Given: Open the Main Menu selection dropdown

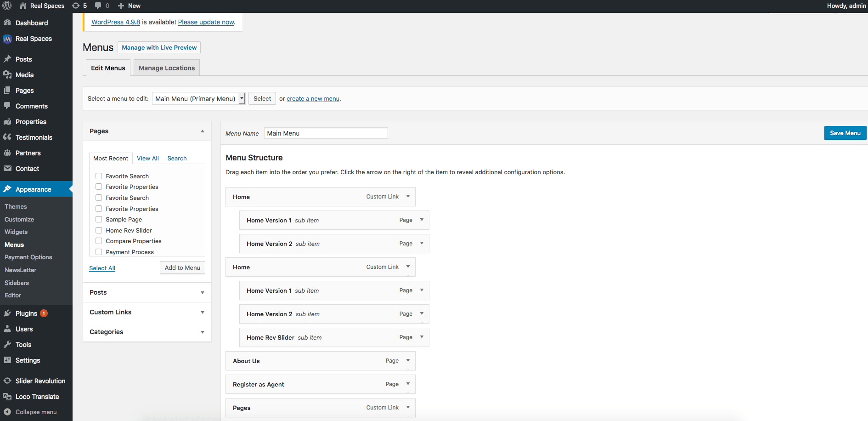Looking at the screenshot, I should (x=199, y=98).
